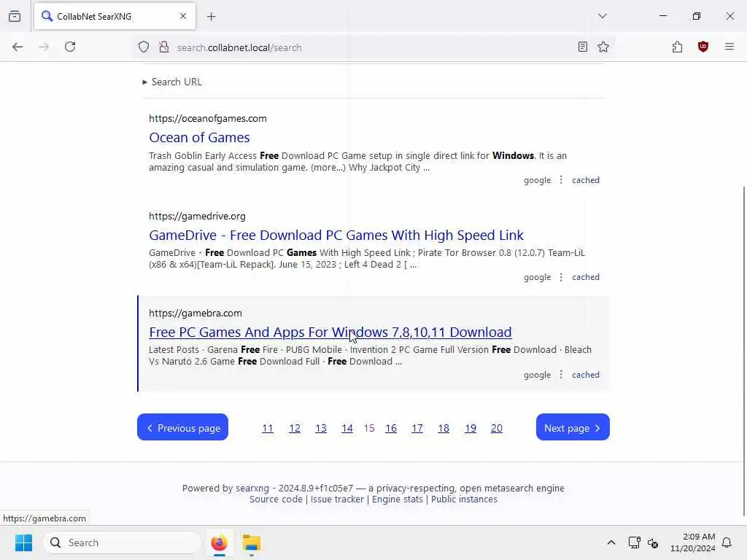Image resolution: width=747 pixels, height=560 pixels.
Task: Jump to results page 14
Action: point(347,428)
